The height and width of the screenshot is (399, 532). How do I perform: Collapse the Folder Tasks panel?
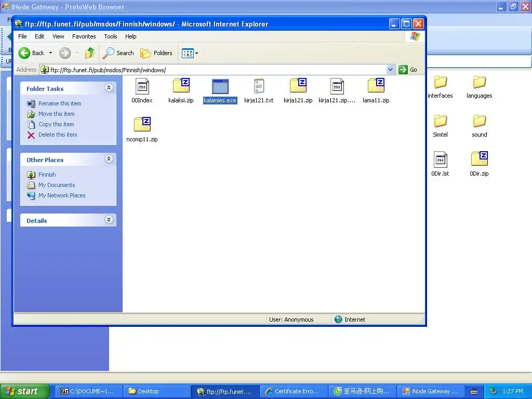[109, 88]
